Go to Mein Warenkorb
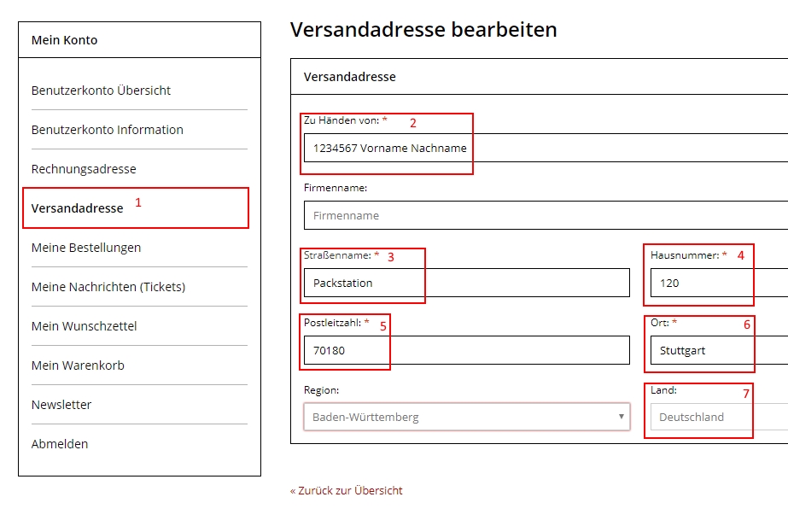 point(78,365)
